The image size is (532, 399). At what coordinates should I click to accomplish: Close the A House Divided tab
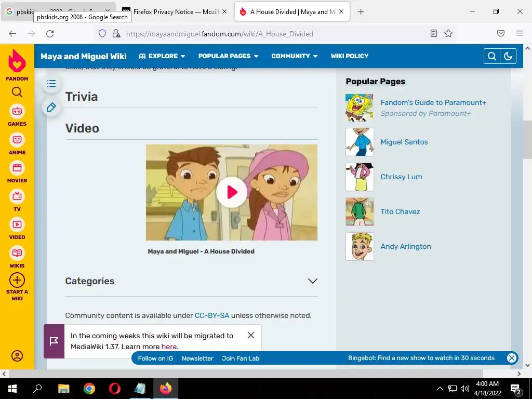(341, 11)
